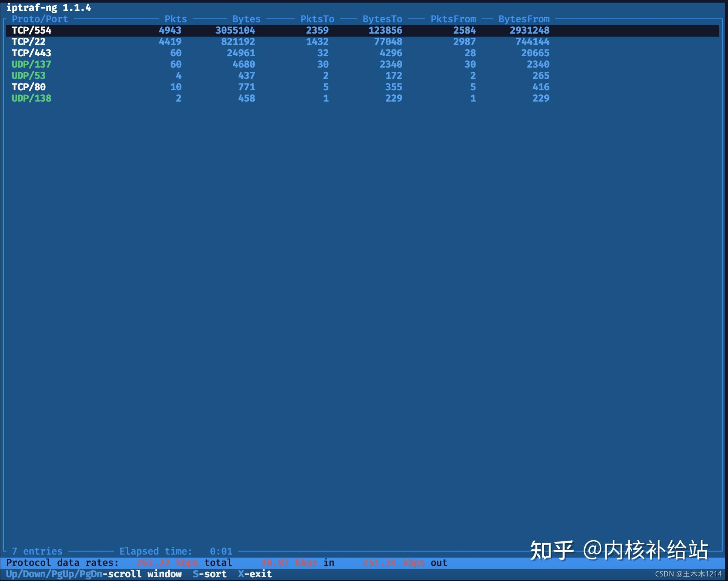Click the '7 entries' count label

point(37,552)
